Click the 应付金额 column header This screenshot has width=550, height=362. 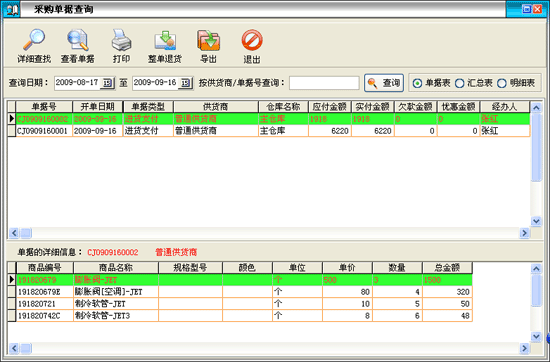(330, 107)
